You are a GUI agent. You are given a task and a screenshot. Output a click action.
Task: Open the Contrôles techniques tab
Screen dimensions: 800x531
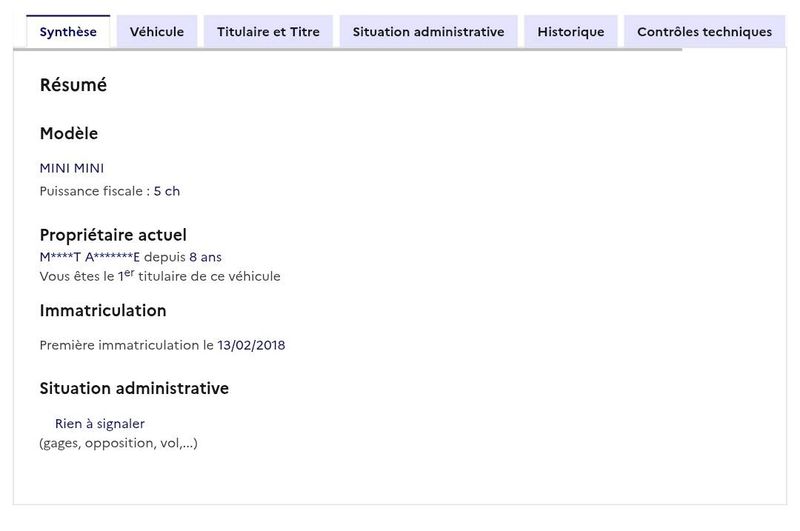coord(704,32)
